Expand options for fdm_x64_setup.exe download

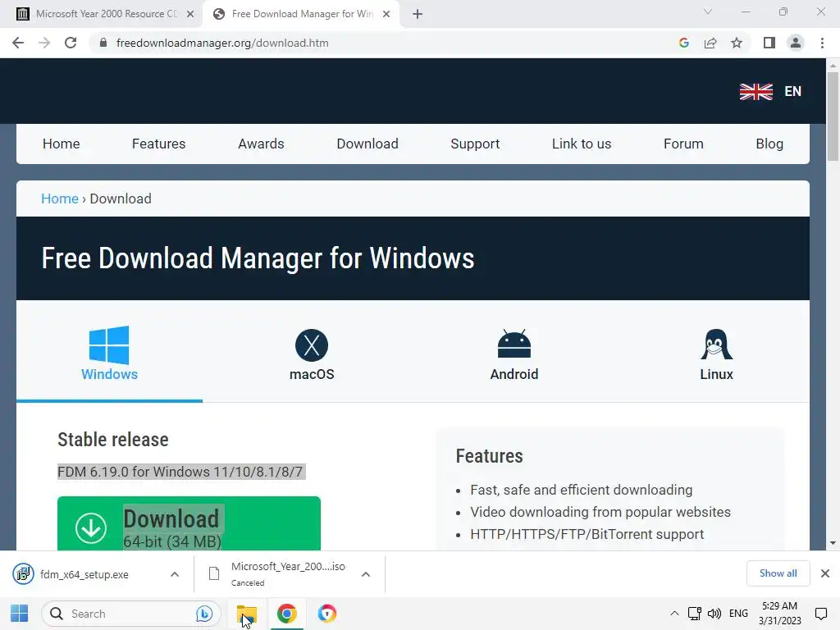pos(175,574)
